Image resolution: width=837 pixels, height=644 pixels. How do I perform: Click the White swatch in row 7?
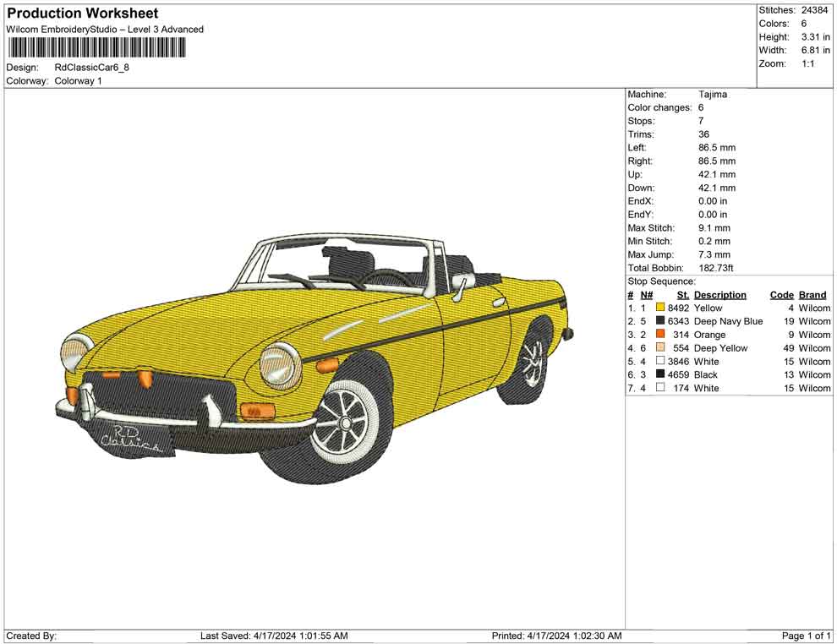click(661, 388)
